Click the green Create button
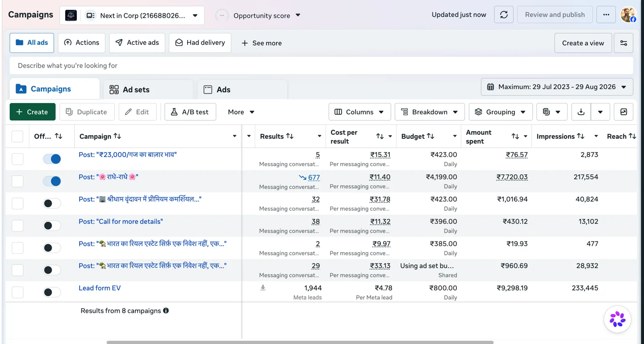Image resolution: width=644 pixels, height=344 pixels. tap(33, 112)
